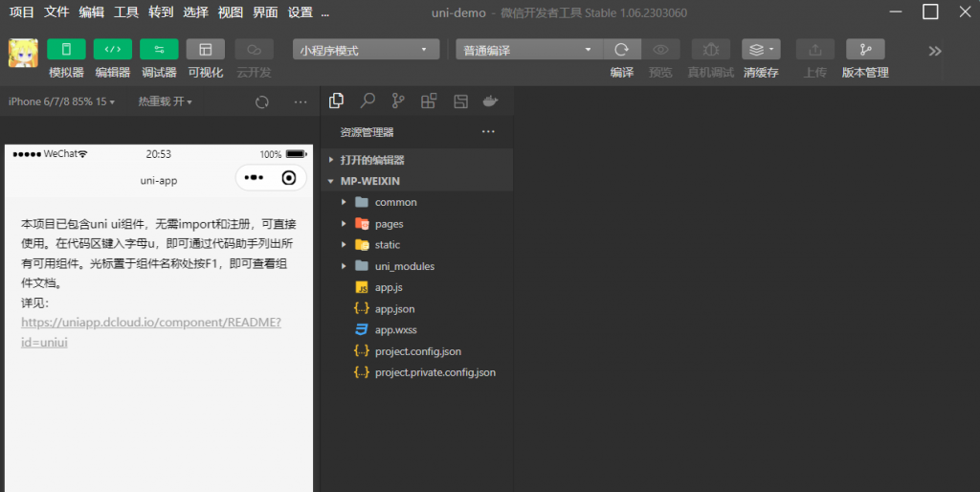Open the 热重载 hot reload dropdown
The image size is (980, 492).
pos(165,101)
